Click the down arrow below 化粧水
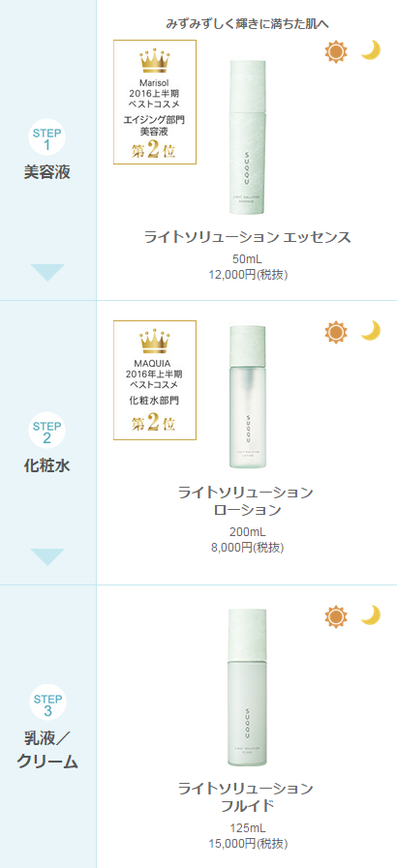The image size is (397, 868). 47,556
